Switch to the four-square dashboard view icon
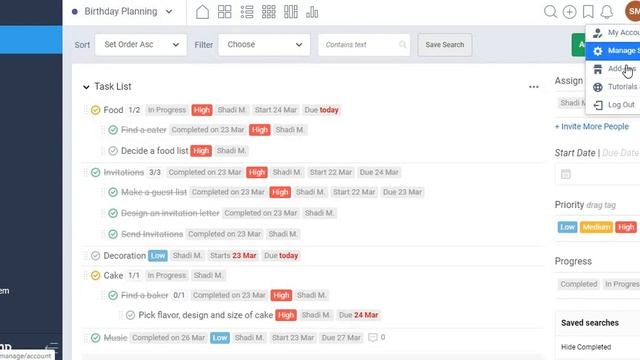This screenshot has height=360, width=640. 224,12
